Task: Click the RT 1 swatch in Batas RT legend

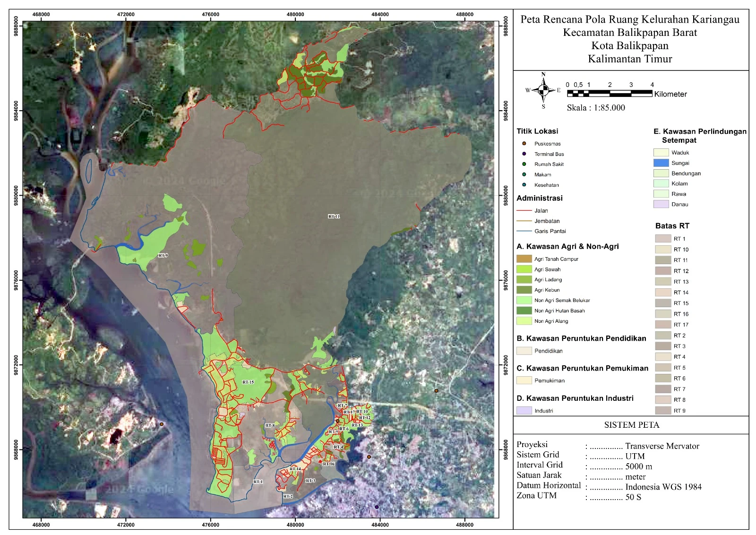Action: pos(663,239)
